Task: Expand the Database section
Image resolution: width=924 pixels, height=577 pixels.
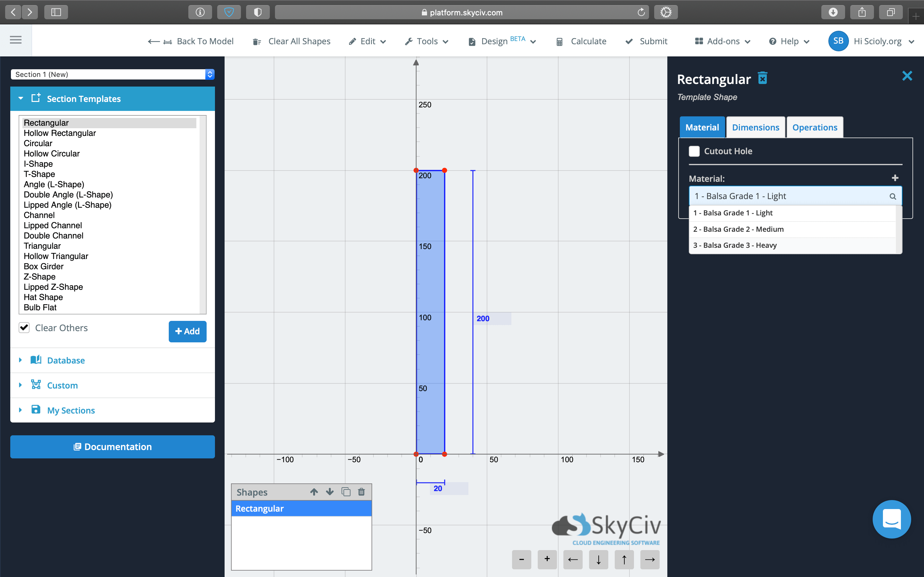Action: (x=66, y=360)
